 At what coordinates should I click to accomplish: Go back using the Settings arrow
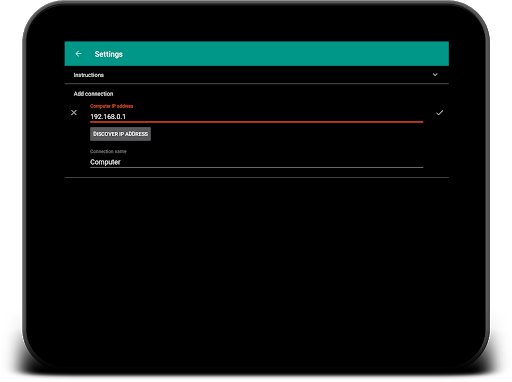tap(78, 54)
